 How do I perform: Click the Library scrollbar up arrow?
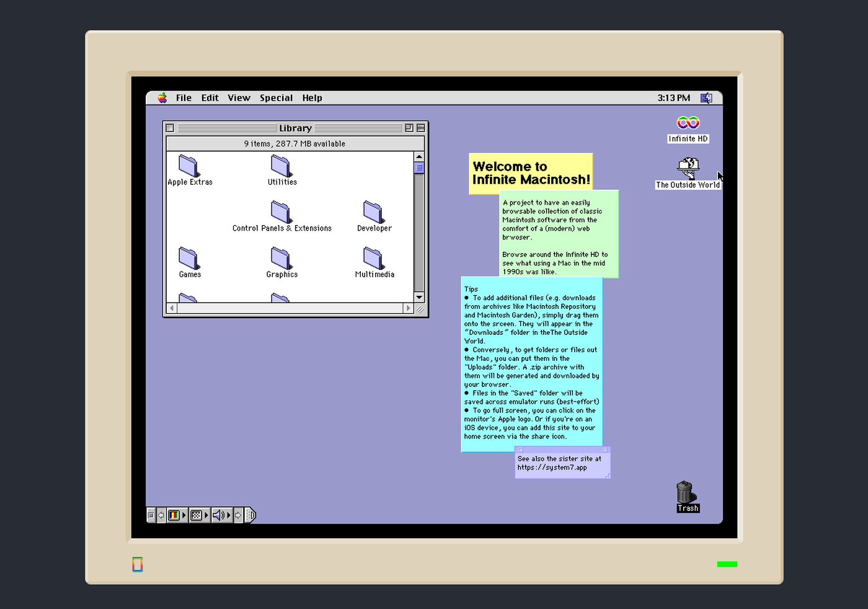[x=419, y=157]
